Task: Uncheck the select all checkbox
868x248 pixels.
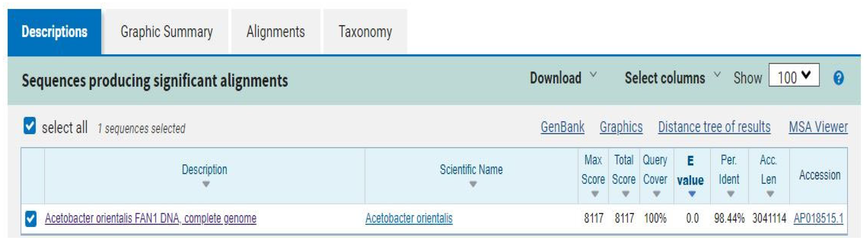Action: click(x=29, y=126)
